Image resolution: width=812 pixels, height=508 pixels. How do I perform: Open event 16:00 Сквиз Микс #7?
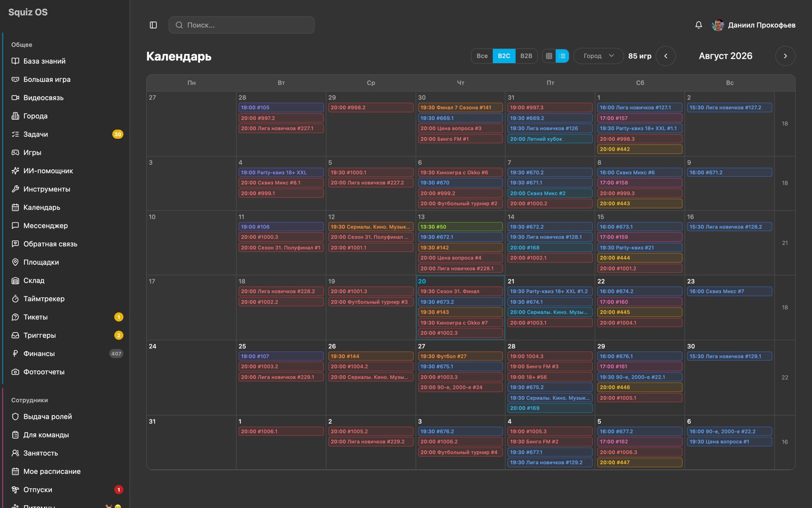(730, 292)
